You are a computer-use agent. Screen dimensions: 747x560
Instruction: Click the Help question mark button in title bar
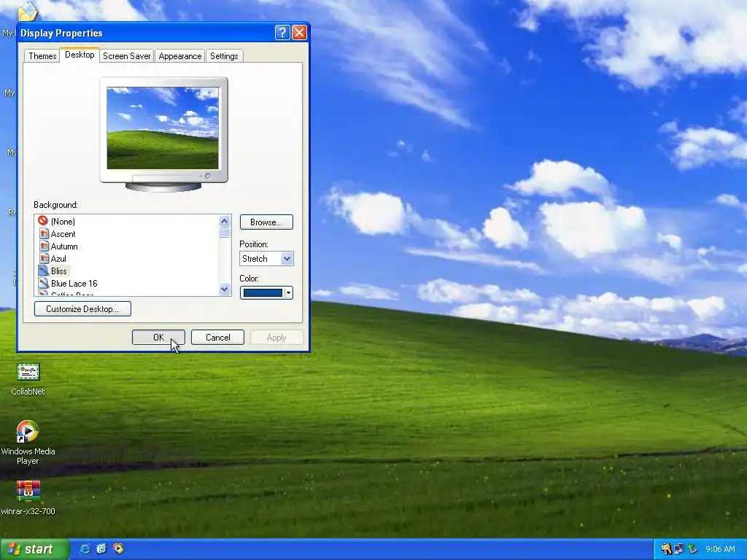282,32
